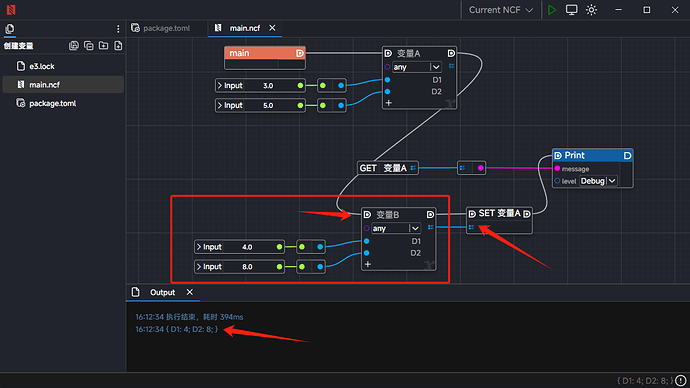Viewport: 690px width, 388px height.
Task: Run the current NCF with play button
Action: coord(552,10)
